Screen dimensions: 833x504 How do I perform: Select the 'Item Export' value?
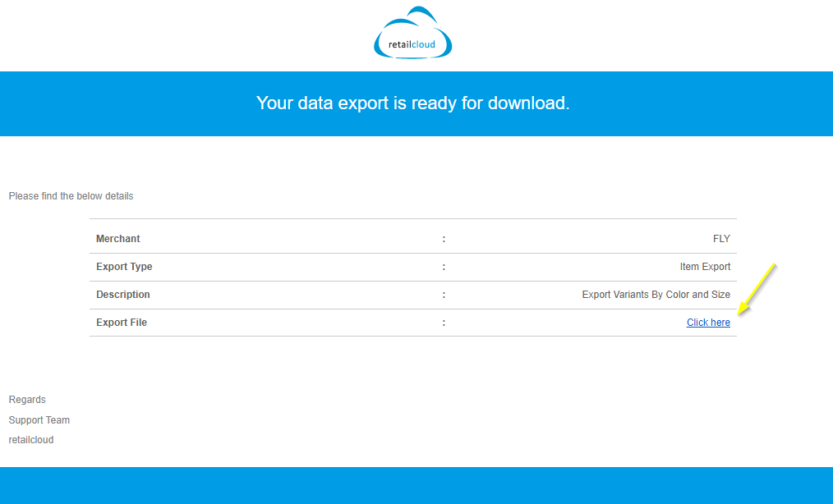[705, 267]
